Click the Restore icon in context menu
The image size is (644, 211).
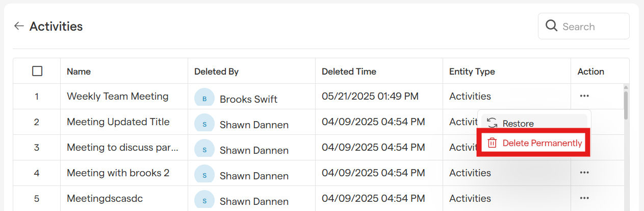(492, 123)
